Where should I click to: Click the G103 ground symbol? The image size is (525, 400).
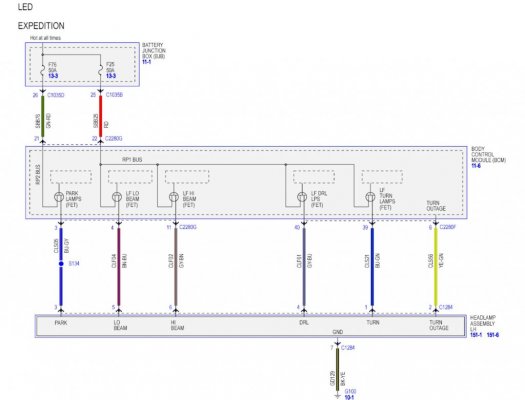click(x=338, y=396)
